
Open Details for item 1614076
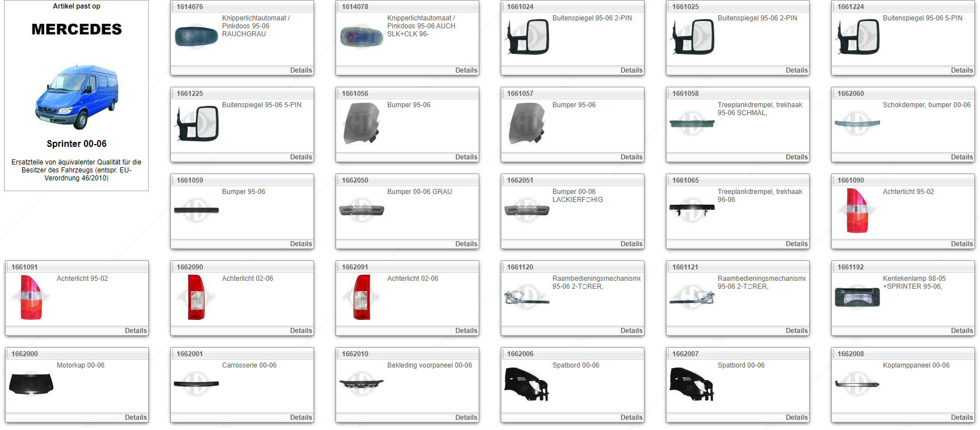coord(301,70)
